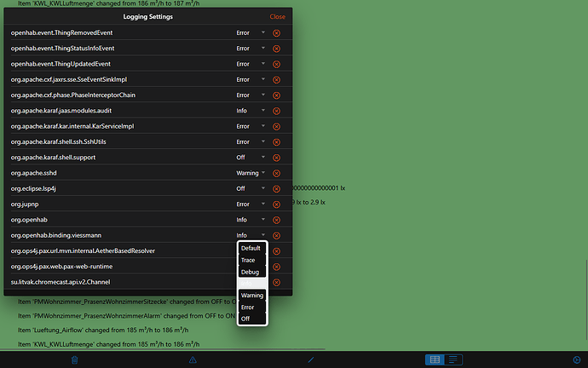
Task: Open Off level dropdown for karaf.shell.support
Action: (x=251, y=158)
